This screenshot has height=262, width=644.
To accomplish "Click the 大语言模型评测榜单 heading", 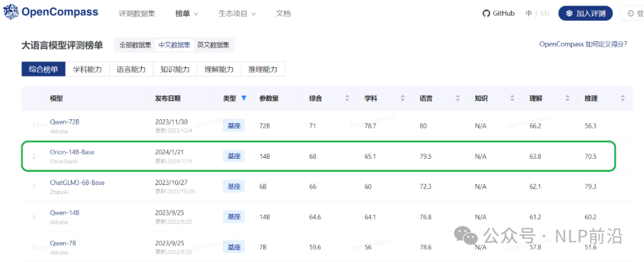I will pos(62,45).
